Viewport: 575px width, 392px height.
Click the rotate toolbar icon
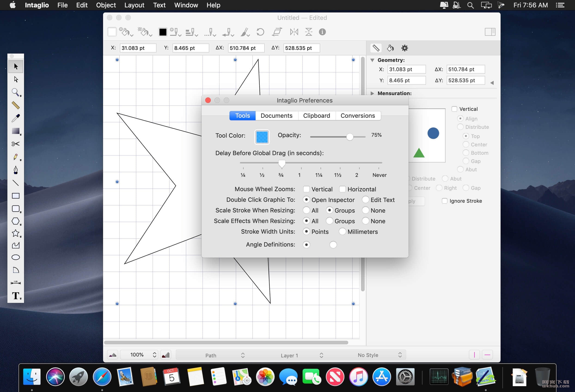[260, 32]
